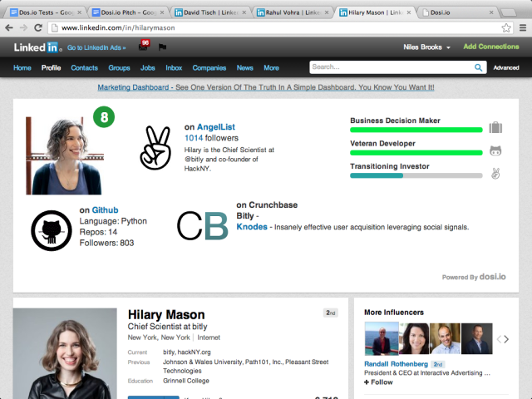Viewport: 532px width, 399px height.
Task: Open the Chrome hamburger menu
Action: click(523, 27)
